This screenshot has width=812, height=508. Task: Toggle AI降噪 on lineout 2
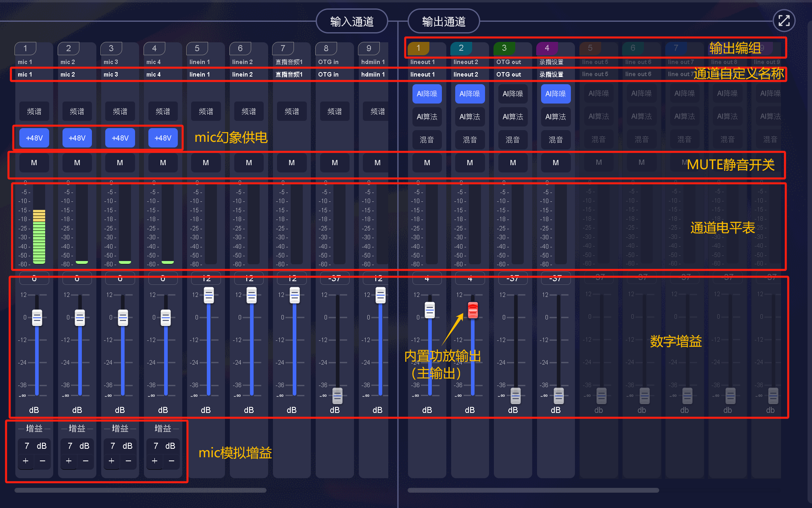(470, 94)
